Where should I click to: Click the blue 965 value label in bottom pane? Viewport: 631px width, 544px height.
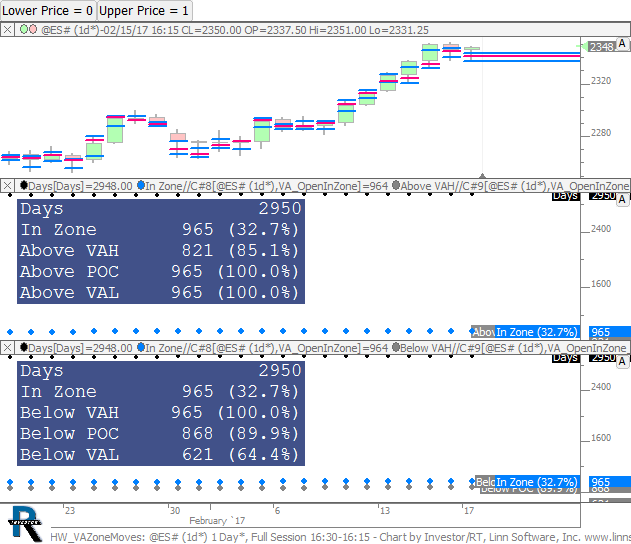[x=609, y=482]
